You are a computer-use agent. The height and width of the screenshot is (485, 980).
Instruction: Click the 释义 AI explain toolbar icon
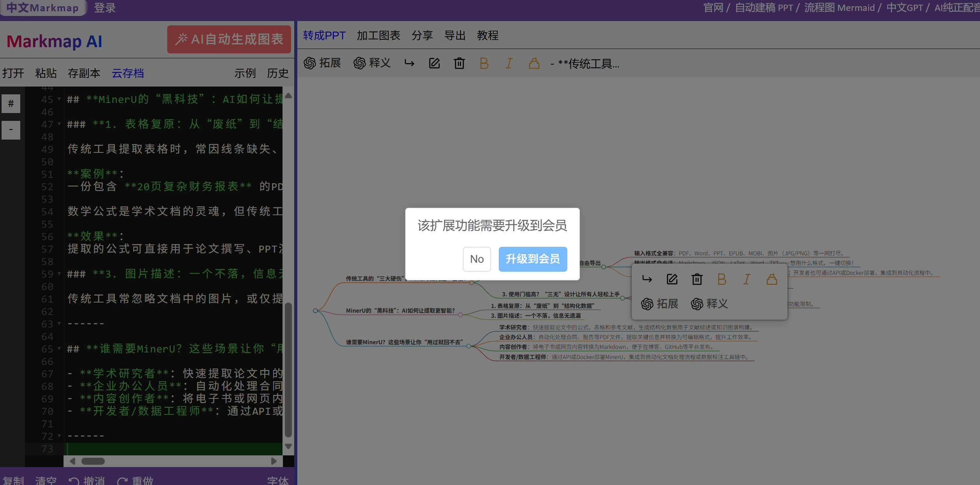point(372,63)
